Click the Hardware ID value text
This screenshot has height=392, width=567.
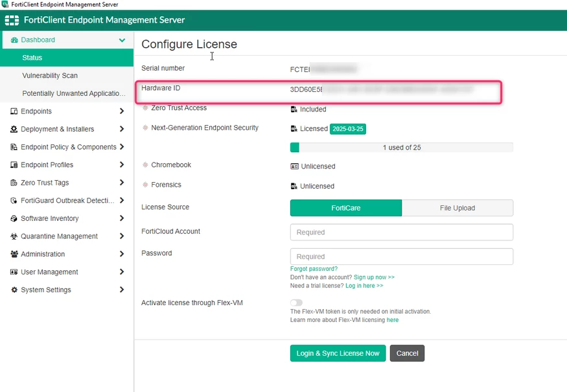coord(382,89)
